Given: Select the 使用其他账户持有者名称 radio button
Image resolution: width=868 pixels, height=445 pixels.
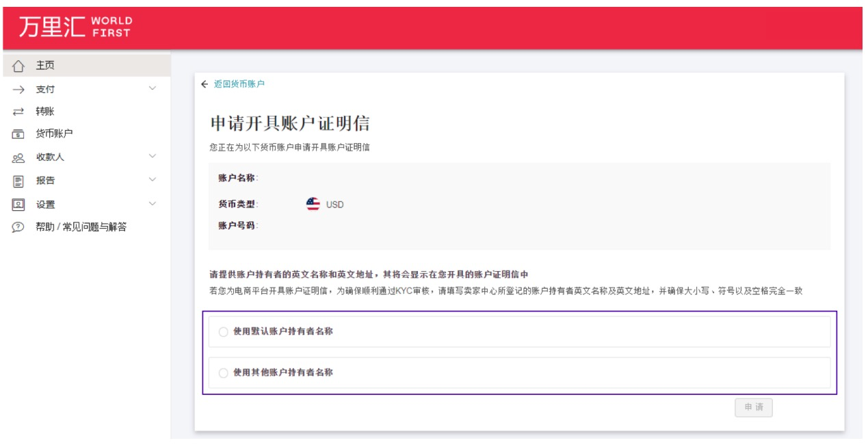Looking at the screenshot, I should pyautogui.click(x=223, y=373).
